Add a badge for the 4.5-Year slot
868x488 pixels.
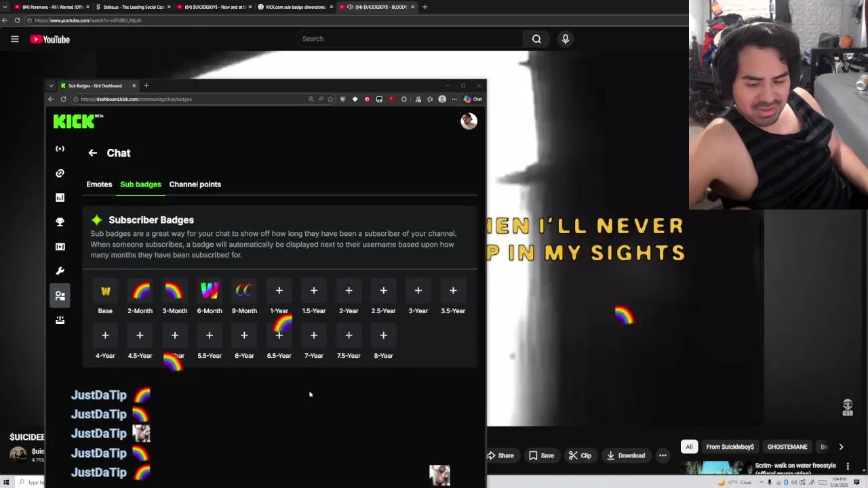140,335
